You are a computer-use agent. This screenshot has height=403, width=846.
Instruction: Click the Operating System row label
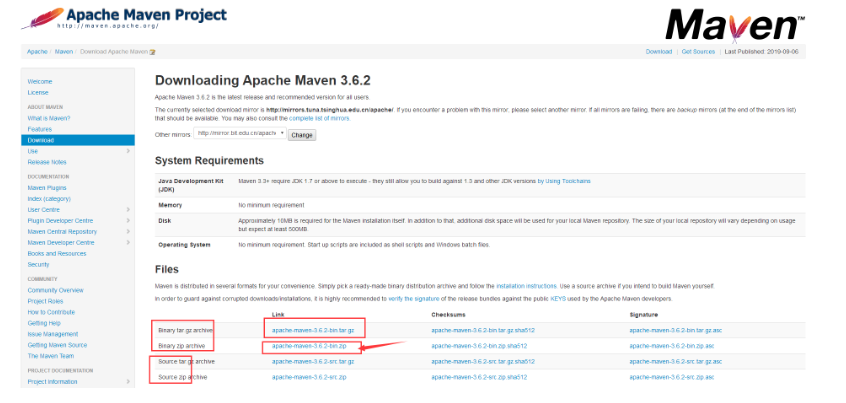point(185,244)
